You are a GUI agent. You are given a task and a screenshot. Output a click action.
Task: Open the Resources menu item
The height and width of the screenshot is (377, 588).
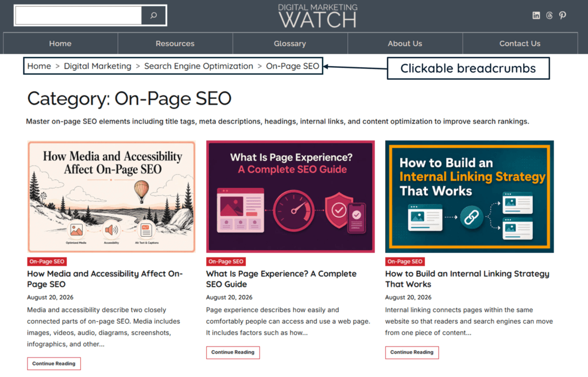[175, 44]
